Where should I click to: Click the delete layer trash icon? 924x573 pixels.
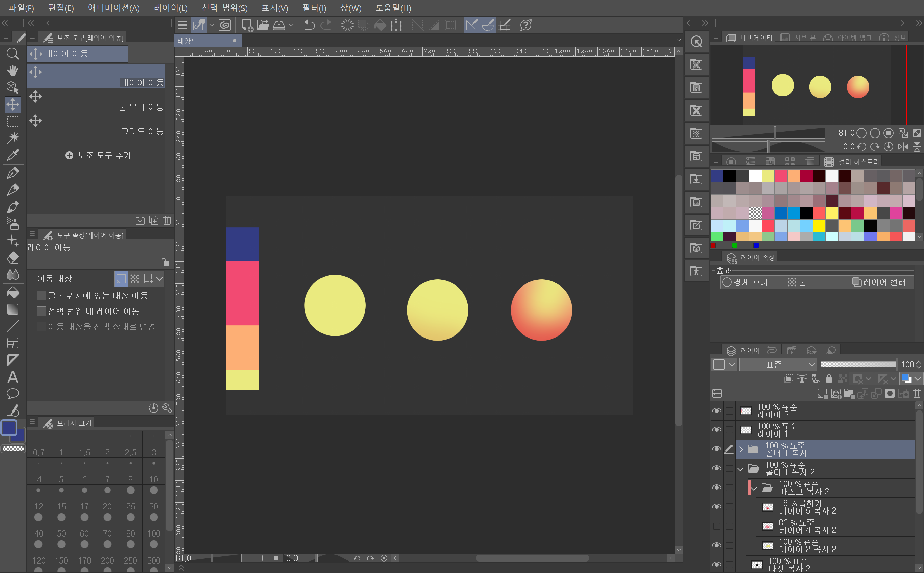point(917,393)
